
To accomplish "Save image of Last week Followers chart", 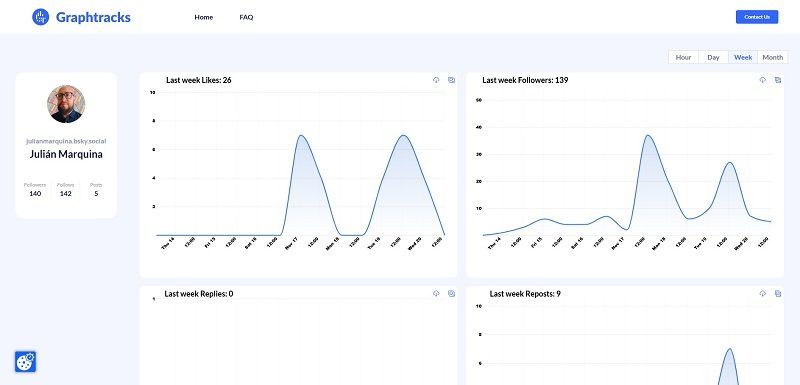I will point(778,80).
